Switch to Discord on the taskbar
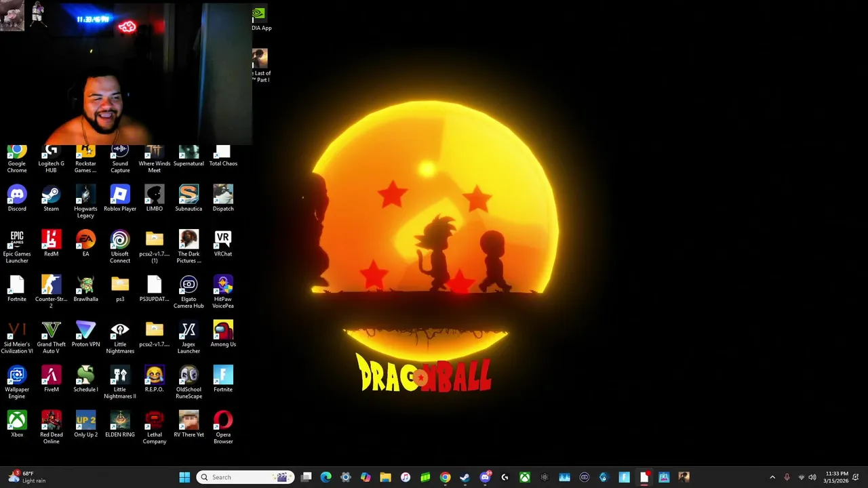The height and width of the screenshot is (488, 868). click(x=485, y=477)
